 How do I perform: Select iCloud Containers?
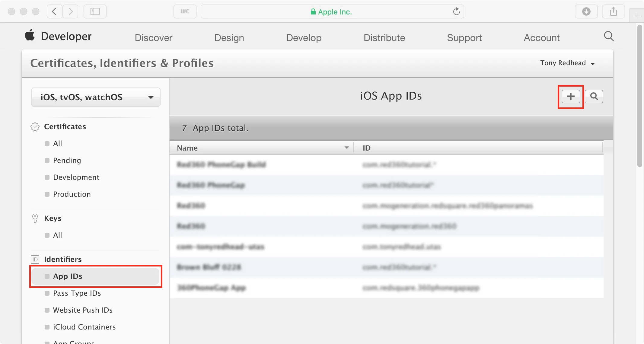(84, 327)
